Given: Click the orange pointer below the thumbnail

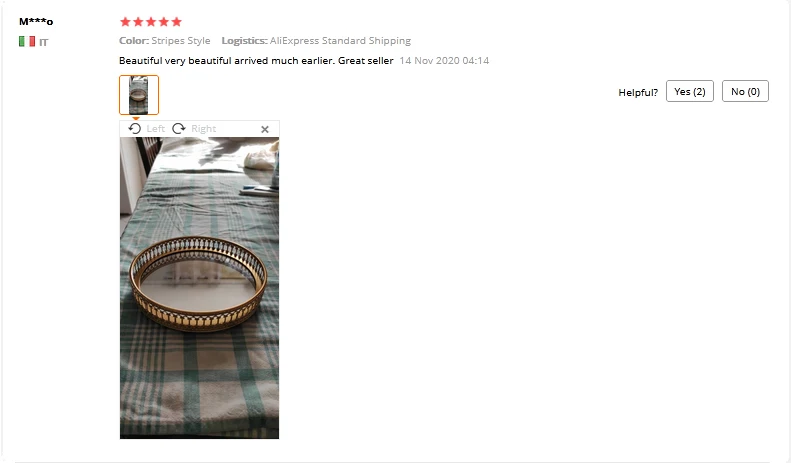Looking at the screenshot, I should [136, 118].
